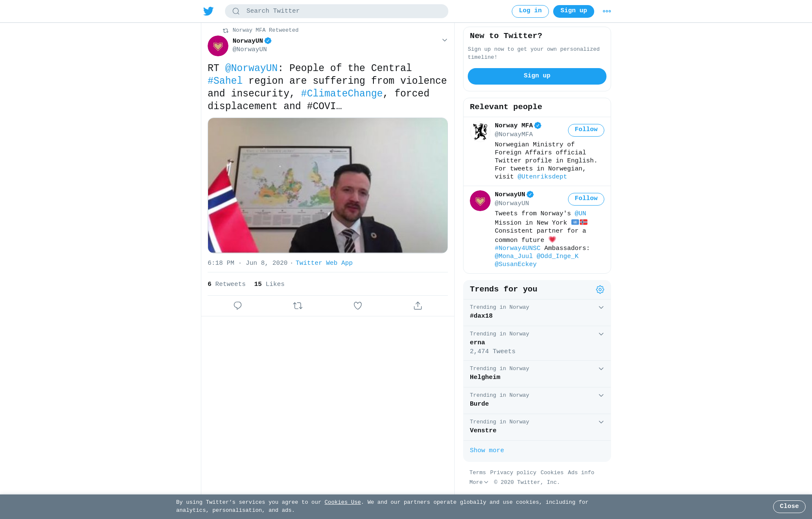812x519 pixels.
Task: Click the share tweet icon
Action: (418, 305)
